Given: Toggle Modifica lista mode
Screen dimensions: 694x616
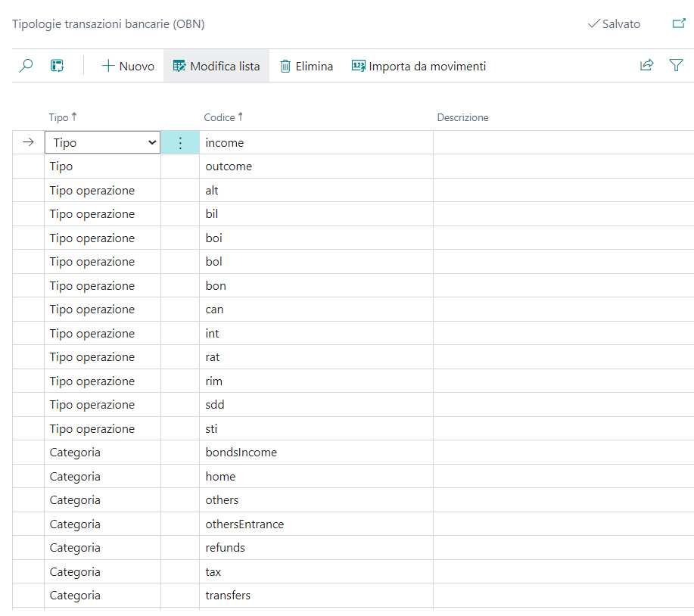Looking at the screenshot, I should [x=216, y=66].
